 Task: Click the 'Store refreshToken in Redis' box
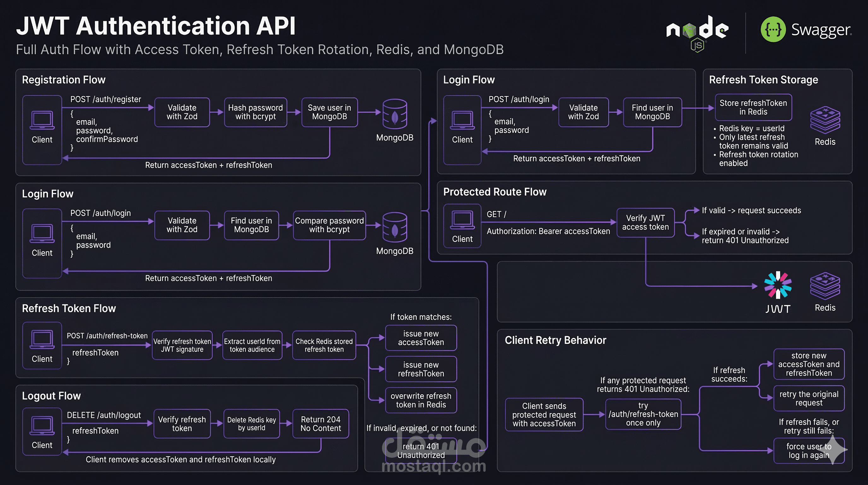click(753, 107)
